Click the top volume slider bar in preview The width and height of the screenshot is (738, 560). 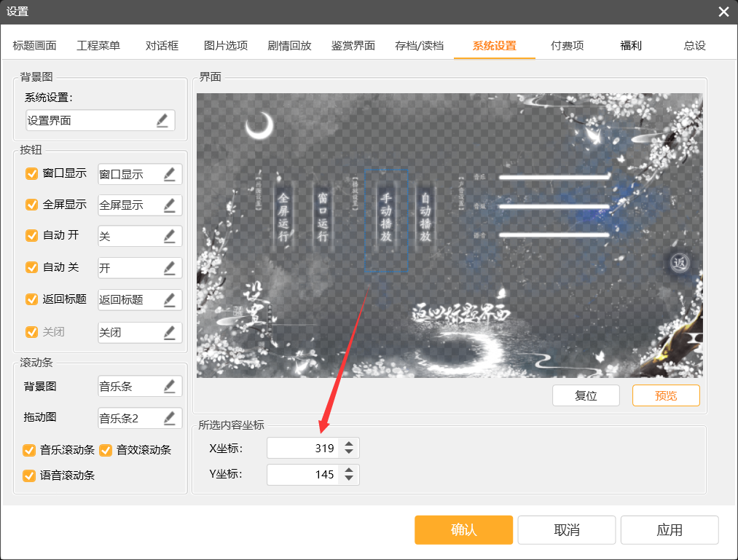point(554,177)
